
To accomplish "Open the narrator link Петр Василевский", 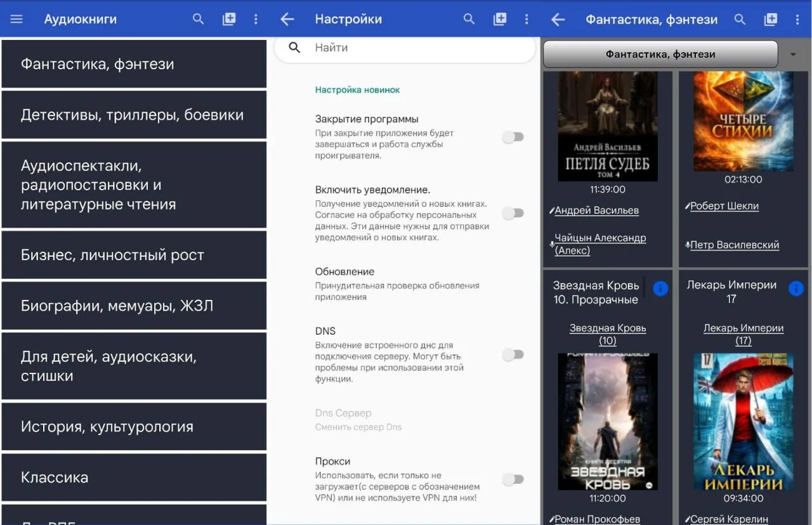I will coord(735,245).
